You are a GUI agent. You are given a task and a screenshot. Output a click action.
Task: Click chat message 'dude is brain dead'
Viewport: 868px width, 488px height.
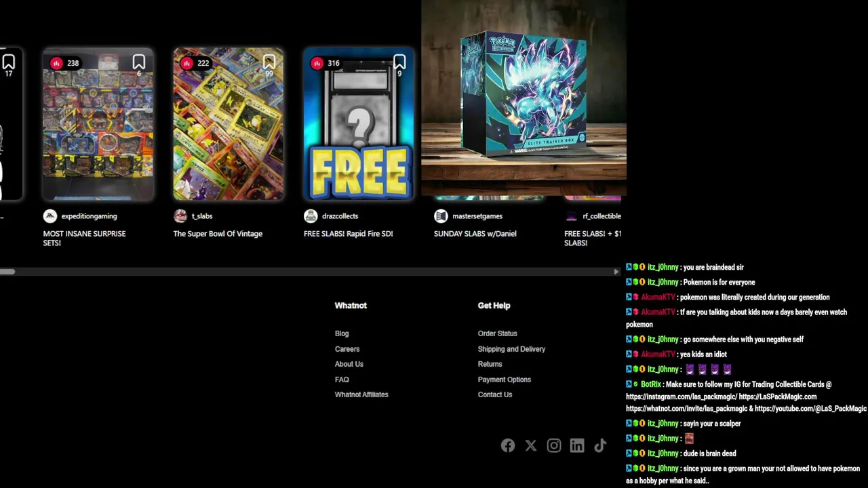point(709,453)
